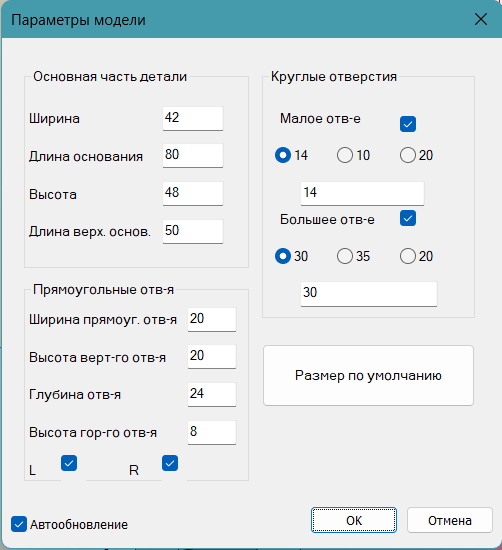
Task: Click the small hole diameter field showing 14
Action: point(362,193)
